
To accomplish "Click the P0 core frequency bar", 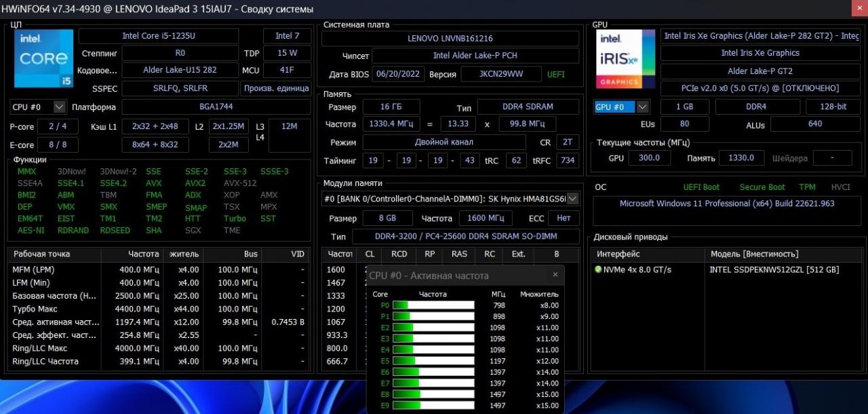I will tap(433, 305).
